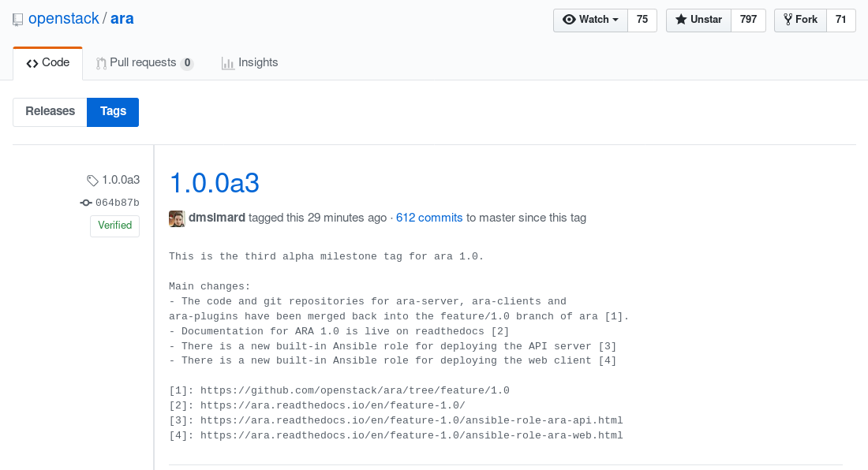Click the tag icon beside 1.0.0a3
The image size is (868, 470).
click(x=92, y=181)
